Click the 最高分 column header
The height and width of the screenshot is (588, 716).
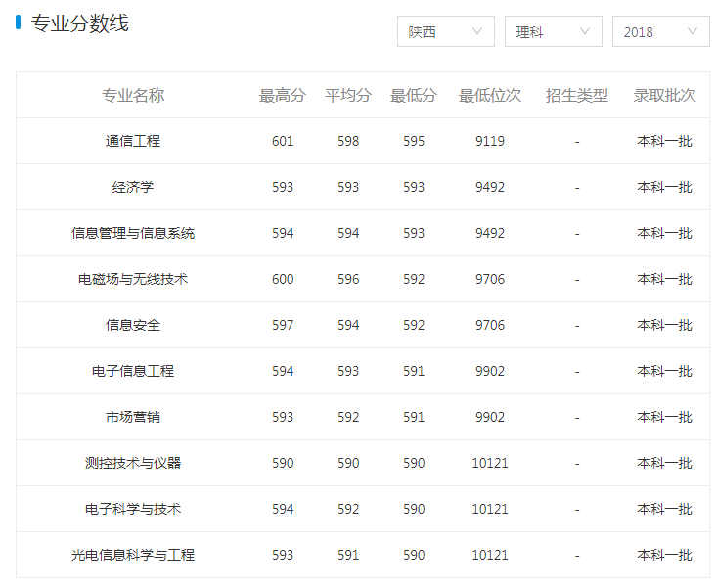pos(283,95)
